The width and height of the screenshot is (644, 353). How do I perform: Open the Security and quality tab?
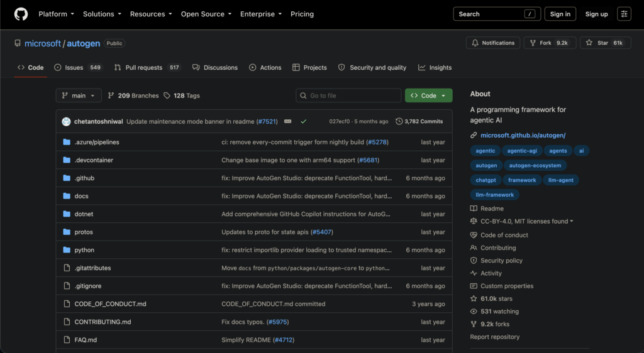(372, 67)
